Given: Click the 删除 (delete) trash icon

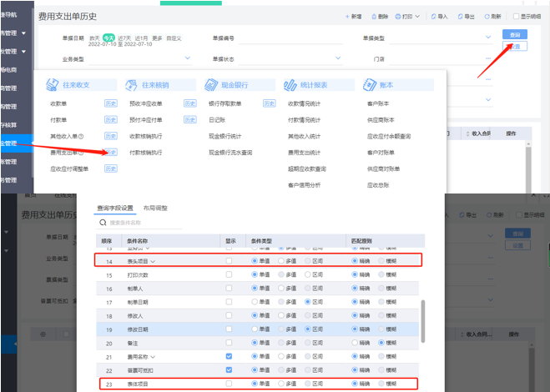Looking at the screenshot, I should pos(372,16).
